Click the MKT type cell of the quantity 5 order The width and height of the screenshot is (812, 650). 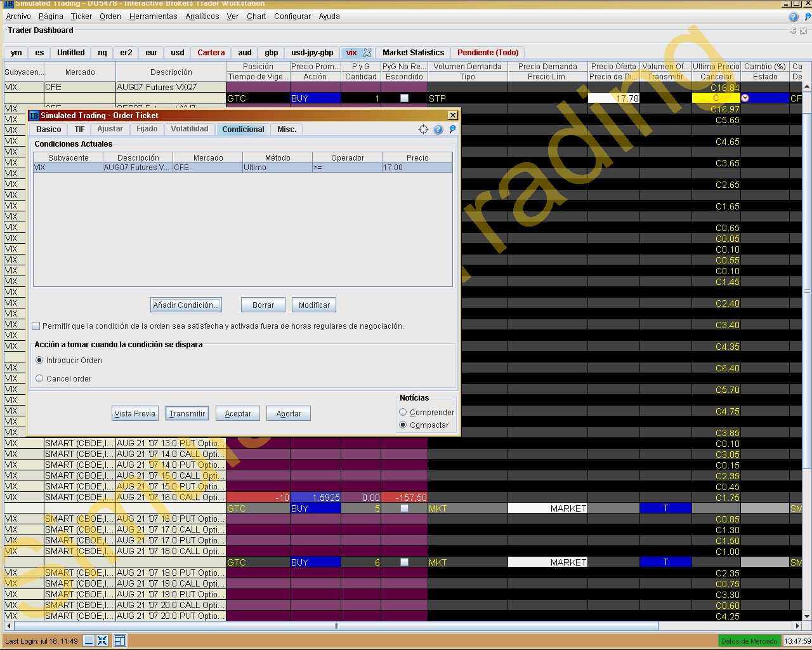click(468, 508)
